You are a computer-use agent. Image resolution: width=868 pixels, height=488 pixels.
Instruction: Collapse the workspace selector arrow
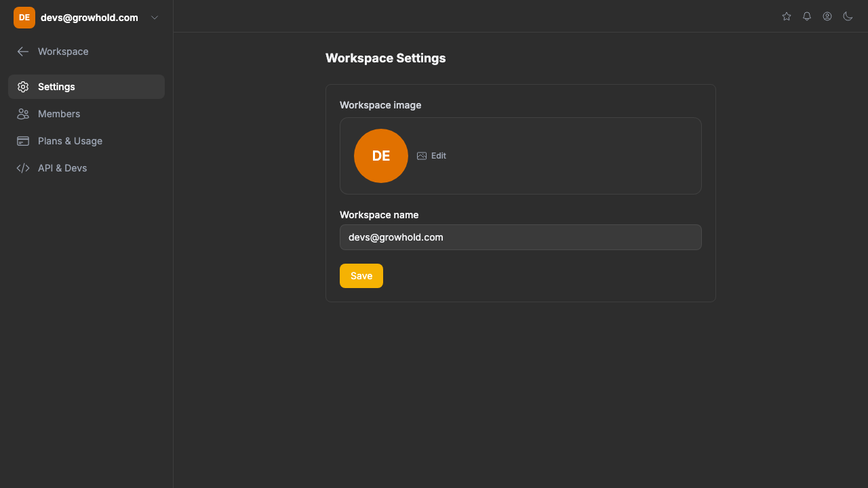pos(154,18)
